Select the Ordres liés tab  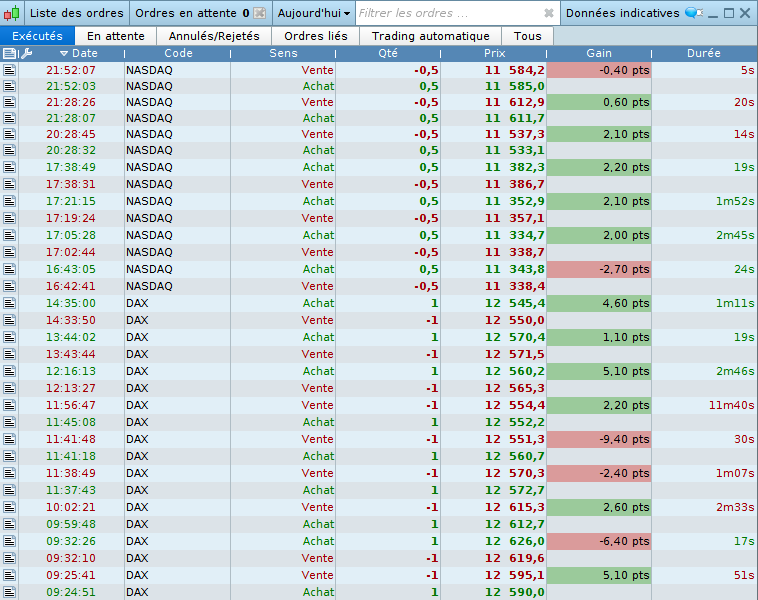point(316,36)
